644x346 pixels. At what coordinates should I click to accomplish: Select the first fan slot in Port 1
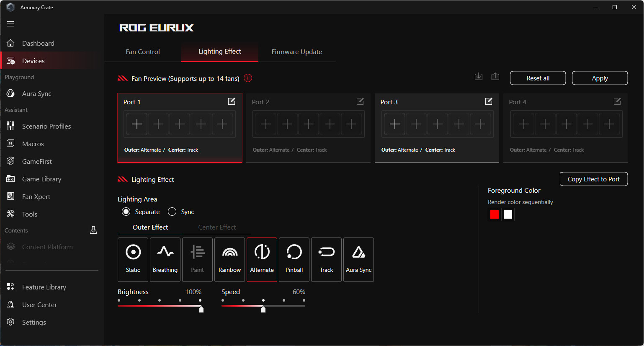point(137,124)
